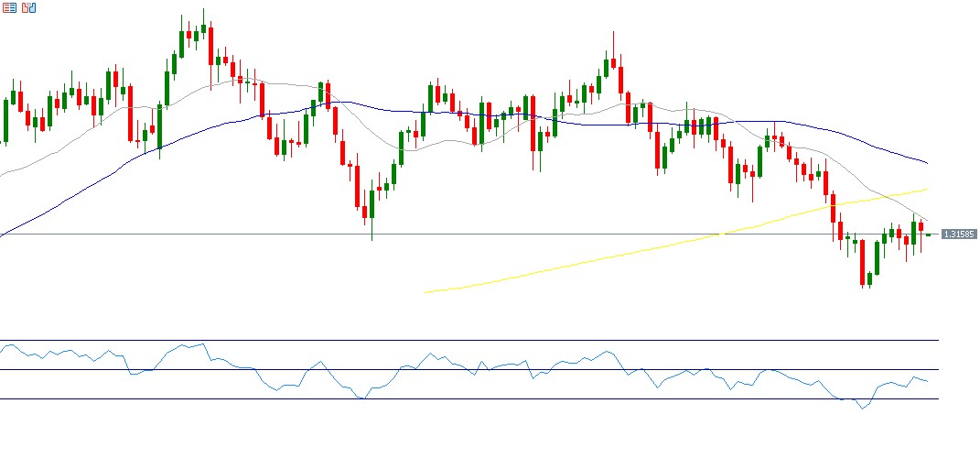Viewport: 980px width, 458px height.
Task: Click the rightmost small green candle
Action: [928, 234]
